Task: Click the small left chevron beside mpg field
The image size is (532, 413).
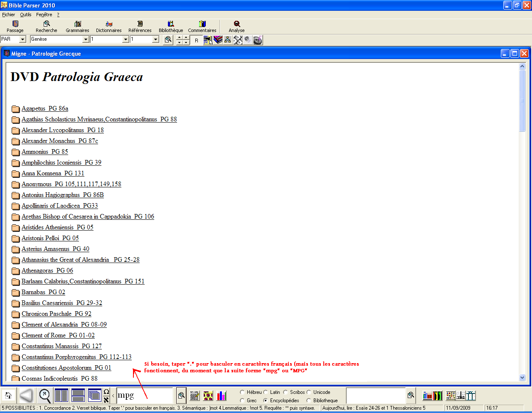Action: coord(113,396)
